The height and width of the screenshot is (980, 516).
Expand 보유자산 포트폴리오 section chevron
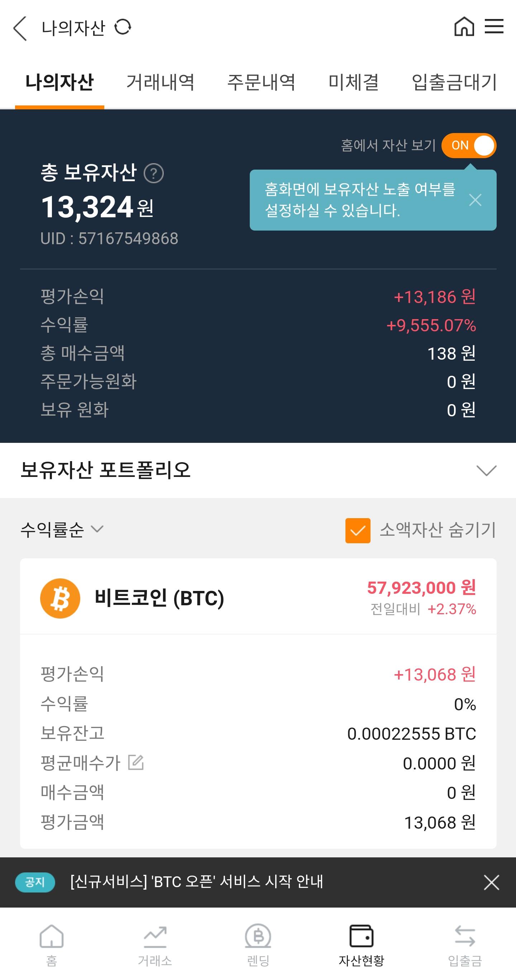[x=486, y=470]
